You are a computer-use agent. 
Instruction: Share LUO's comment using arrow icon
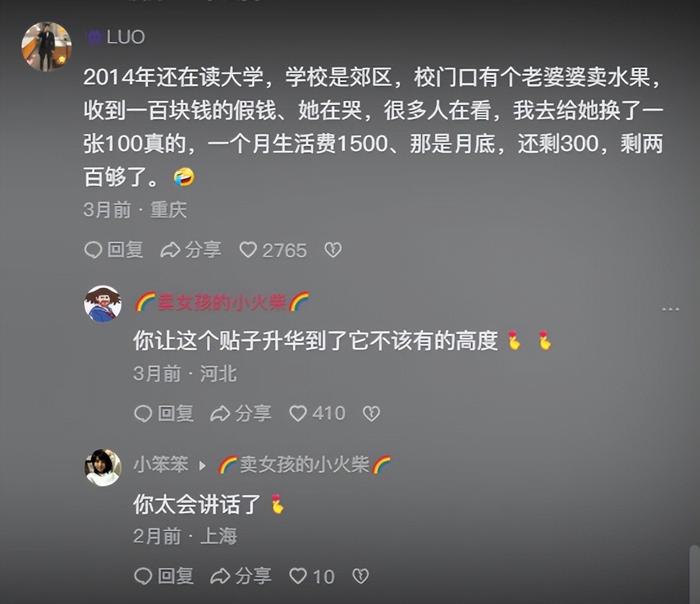(170, 250)
